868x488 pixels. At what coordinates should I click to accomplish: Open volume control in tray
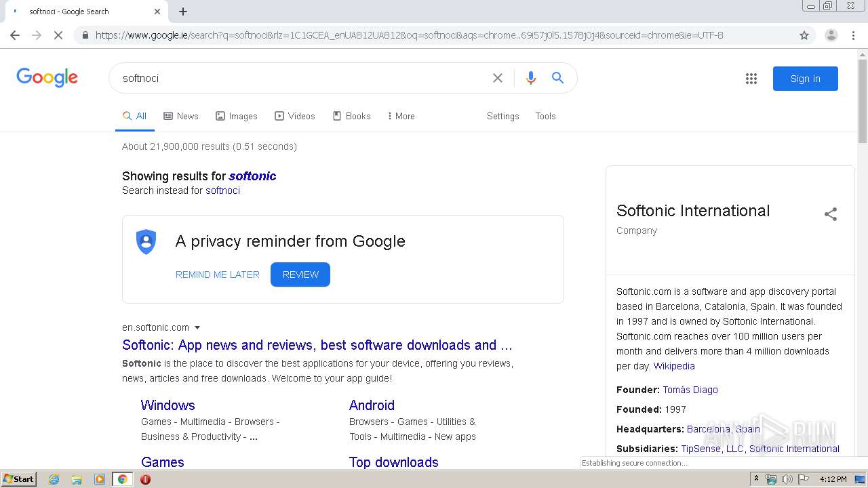click(787, 479)
